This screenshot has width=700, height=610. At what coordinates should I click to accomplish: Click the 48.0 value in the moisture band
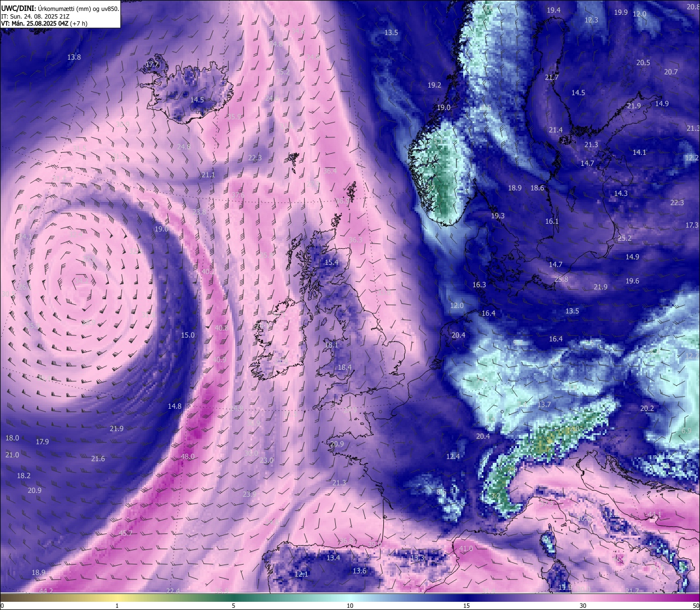pyautogui.click(x=188, y=456)
